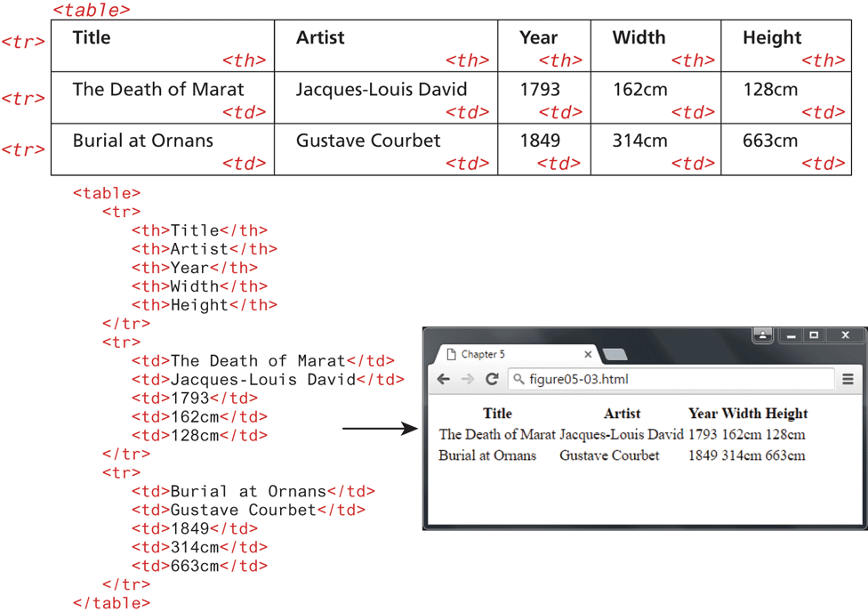The height and width of the screenshot is (612, 868).
Task: Reload the figure05-03.html page
Action: [x=491, y=380]
